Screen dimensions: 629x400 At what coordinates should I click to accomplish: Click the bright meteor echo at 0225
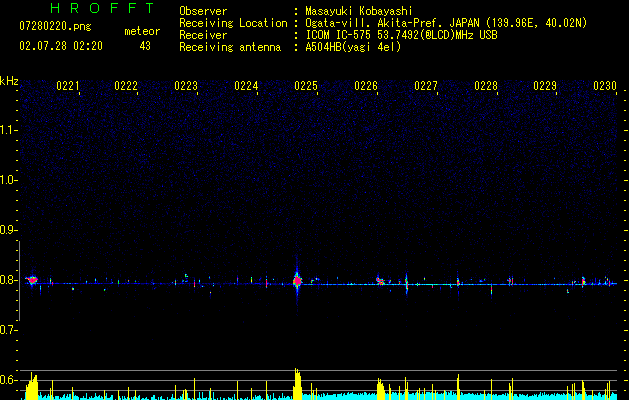pos(297,281)
